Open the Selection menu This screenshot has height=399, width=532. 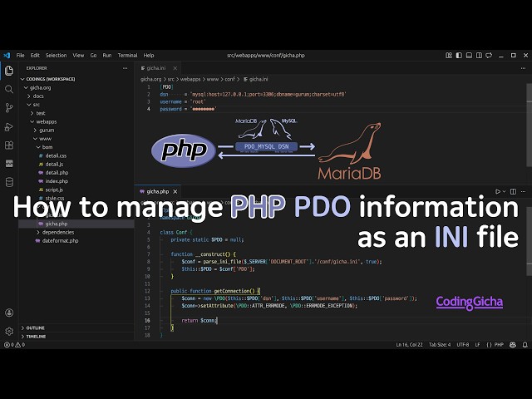[56, 56]
